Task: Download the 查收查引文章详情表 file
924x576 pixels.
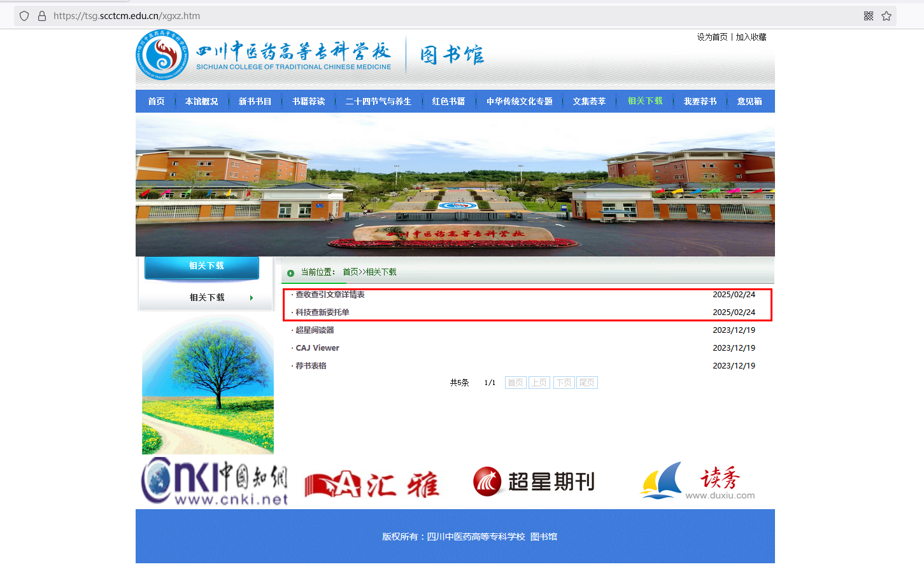Action: (x=330, y=295)
